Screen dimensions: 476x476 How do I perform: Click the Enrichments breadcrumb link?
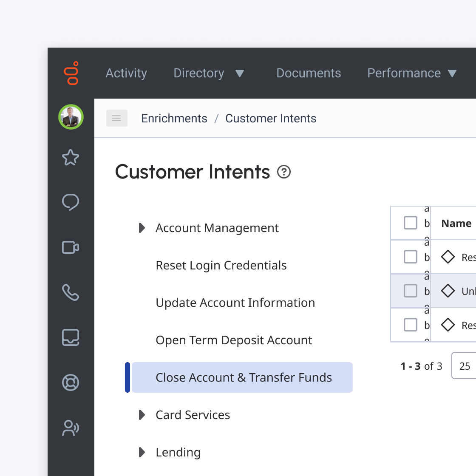pos(174,119)
